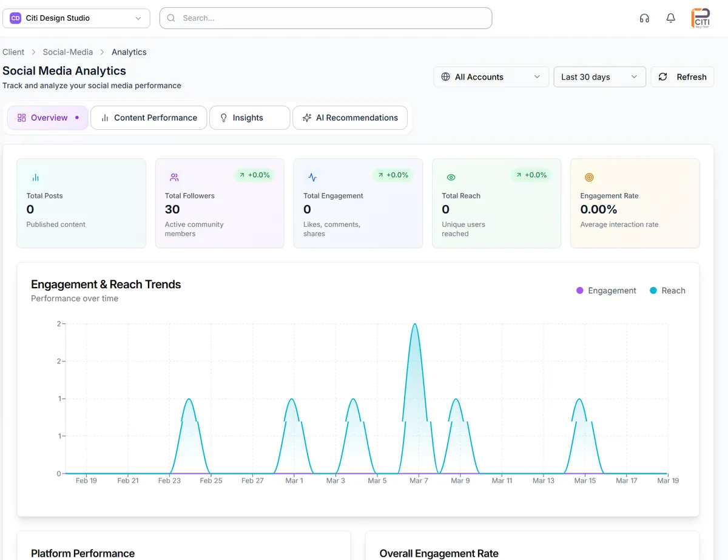Click the Mar 7 peak on trends chart
The image size is (728, 560).
point(415,325)
